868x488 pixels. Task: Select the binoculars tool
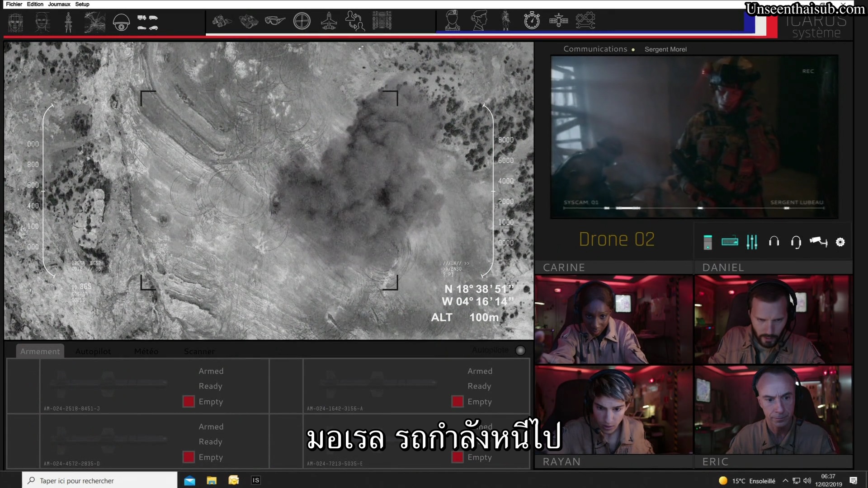tap(249, 21)
